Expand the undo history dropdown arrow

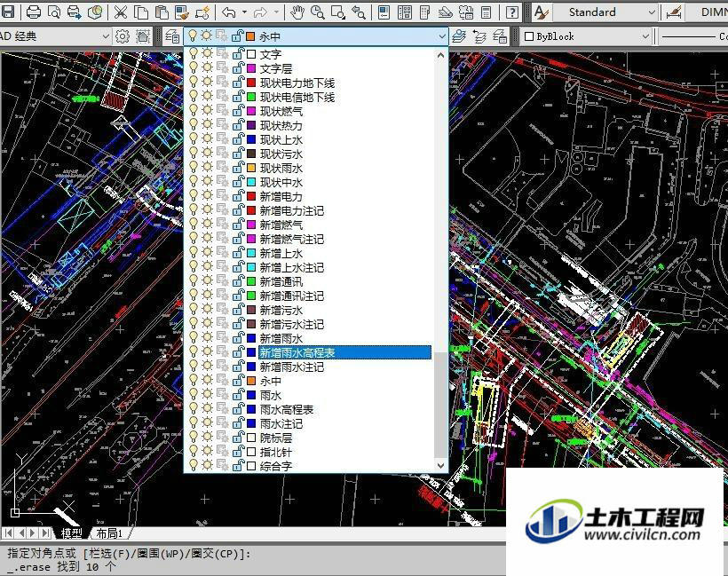click(x=244, y=12)
